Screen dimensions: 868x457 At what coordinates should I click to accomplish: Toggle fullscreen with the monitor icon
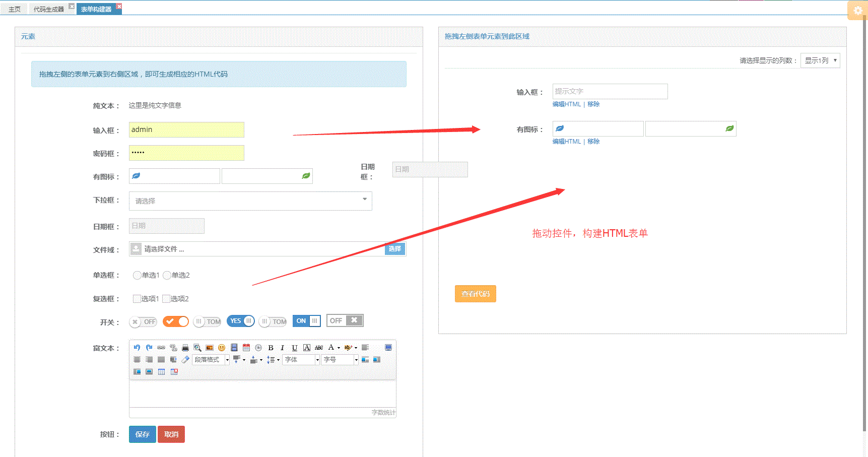[388, 348]
